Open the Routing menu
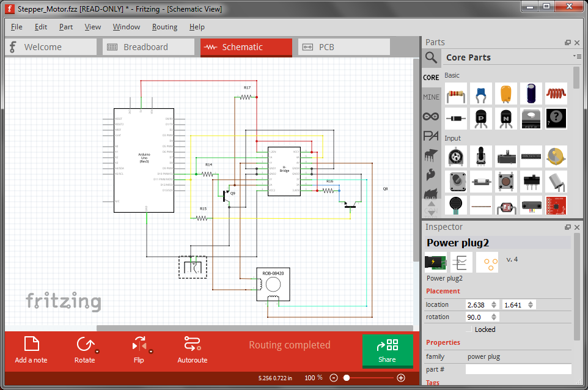The height and width of the screenshot is (390, 588). coord(164,27)
